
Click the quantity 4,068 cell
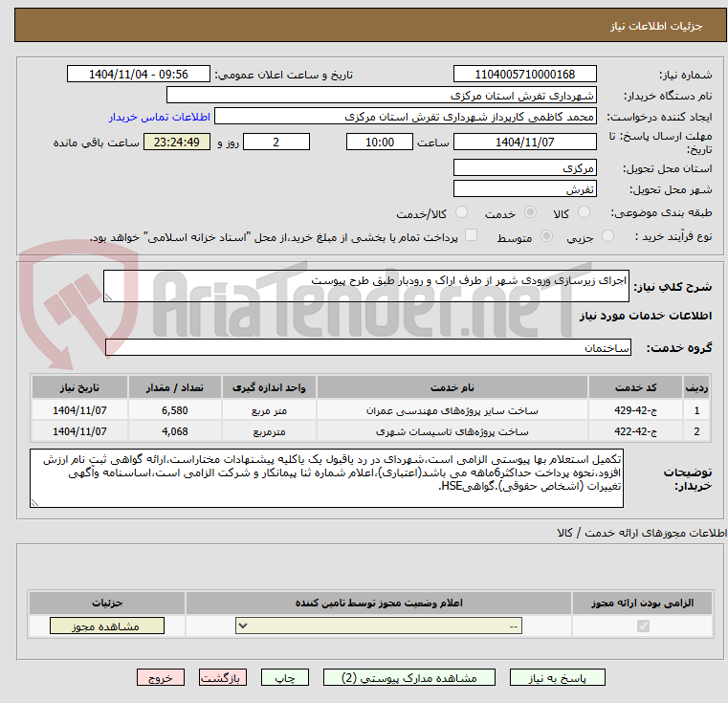point(174,431)
